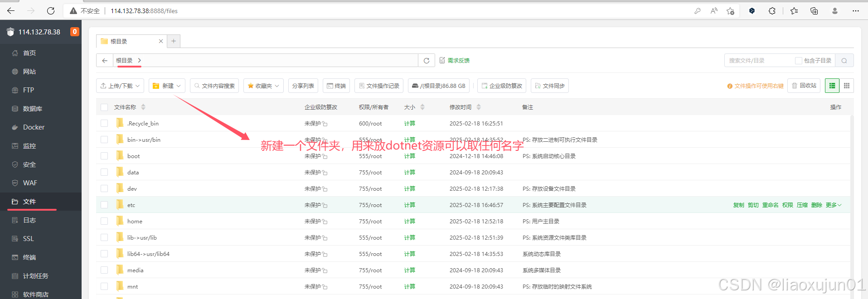Open the 更多 (More) dropdown on etc row
The height and width of the screenshot is (299, 868).
coord(833,205)
